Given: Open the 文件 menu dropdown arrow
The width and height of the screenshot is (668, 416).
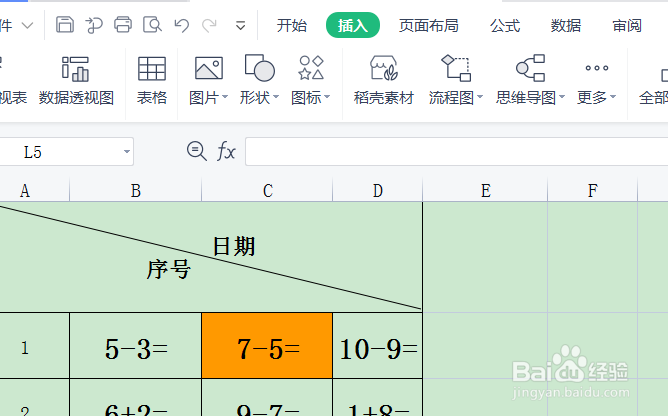Looking at the screenshot, I should pos(27,26).
